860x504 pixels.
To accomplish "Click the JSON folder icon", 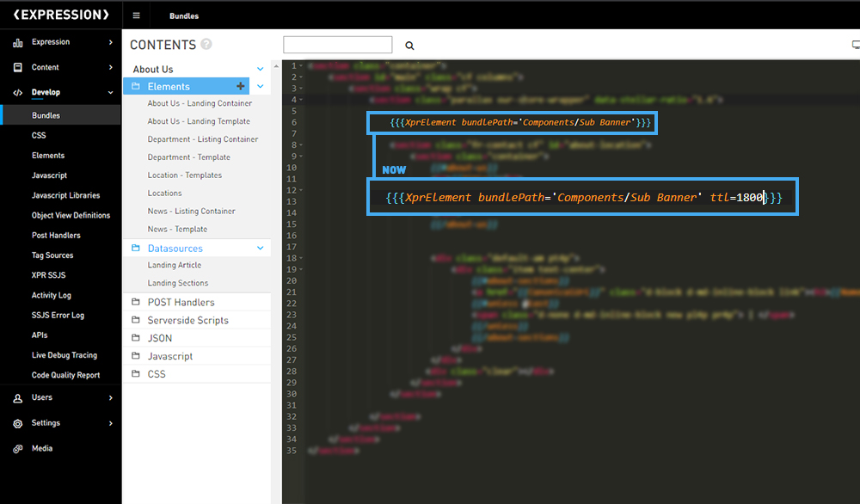I will point(136,338).
